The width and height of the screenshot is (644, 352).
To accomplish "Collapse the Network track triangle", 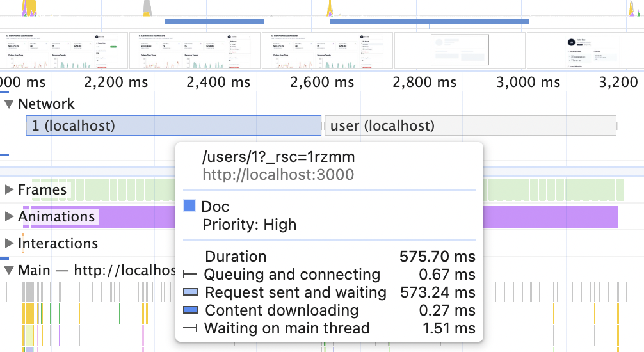I will [8, 104].
